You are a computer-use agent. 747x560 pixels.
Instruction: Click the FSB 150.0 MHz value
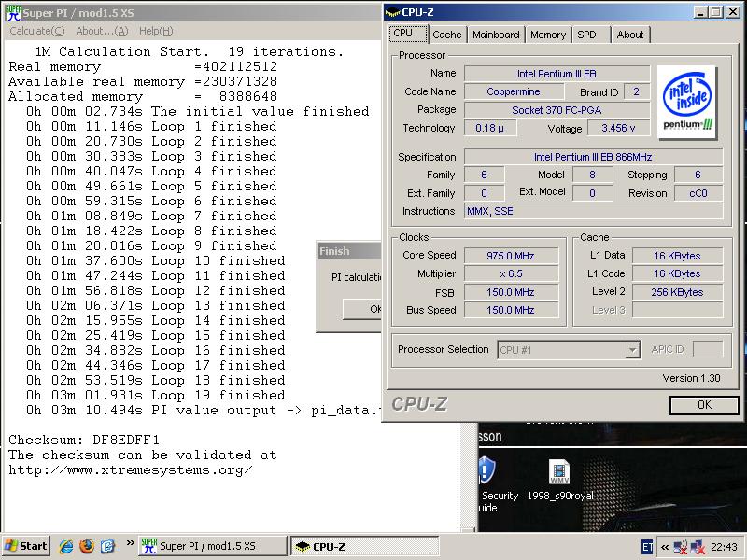[511, 292]
